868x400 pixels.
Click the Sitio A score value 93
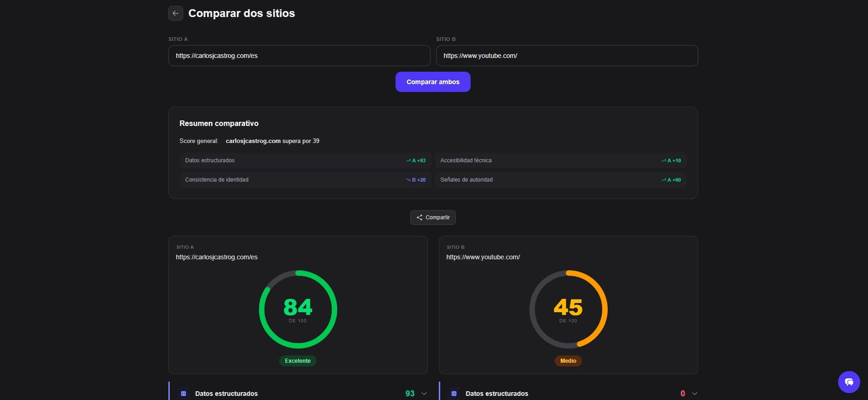(410, 394)
